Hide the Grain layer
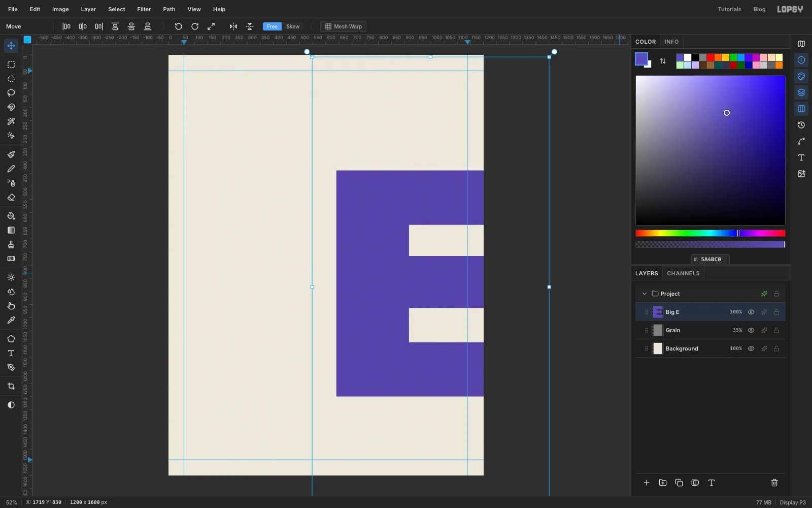 [x=751, y=330]
